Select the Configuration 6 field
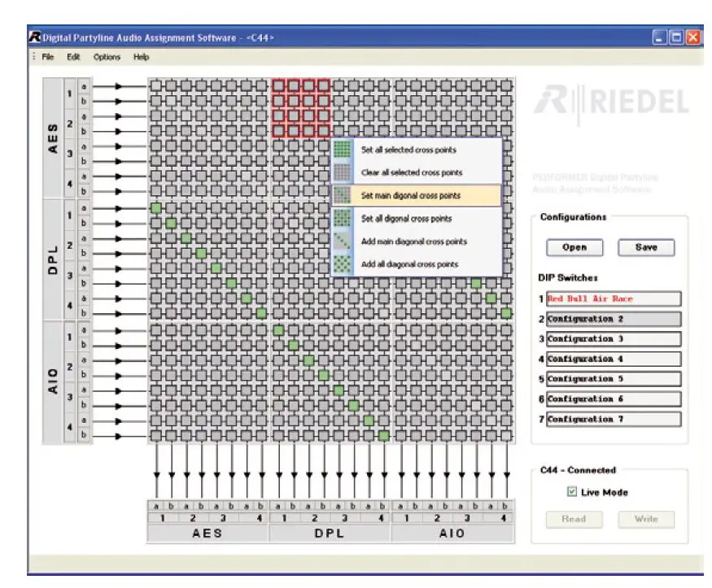Viewport: 712px width, 588px height. 614,399
